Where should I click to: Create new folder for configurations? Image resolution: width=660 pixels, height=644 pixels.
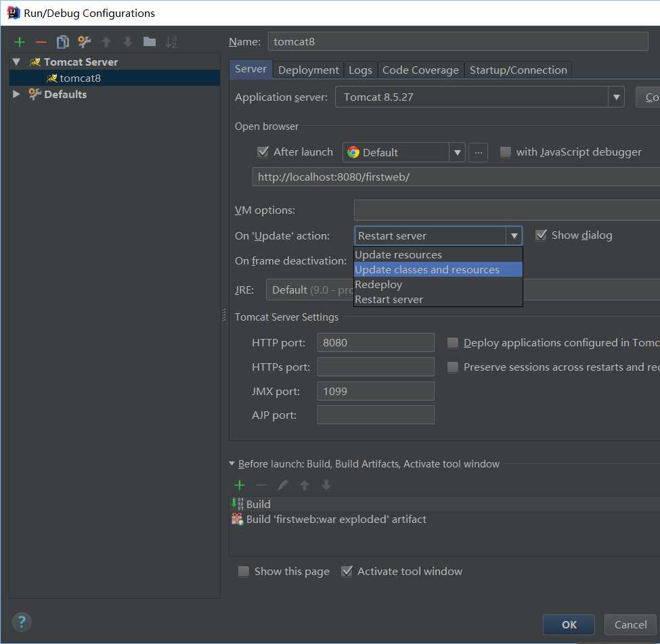coord(150,41)
